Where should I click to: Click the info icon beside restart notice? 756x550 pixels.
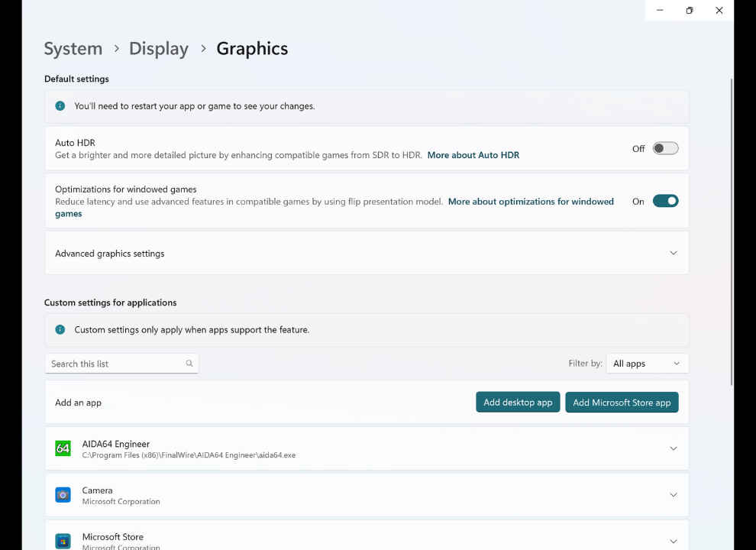pyautogui.click(x=60, y=106)
